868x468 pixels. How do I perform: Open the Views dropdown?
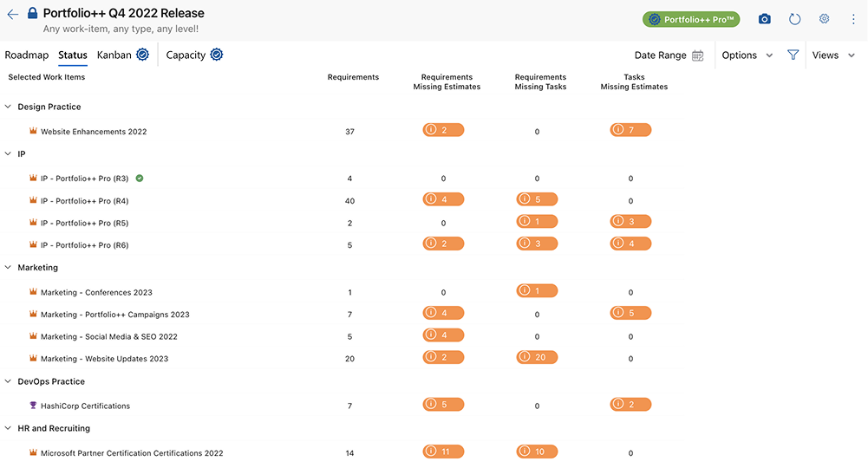point(833,55)
